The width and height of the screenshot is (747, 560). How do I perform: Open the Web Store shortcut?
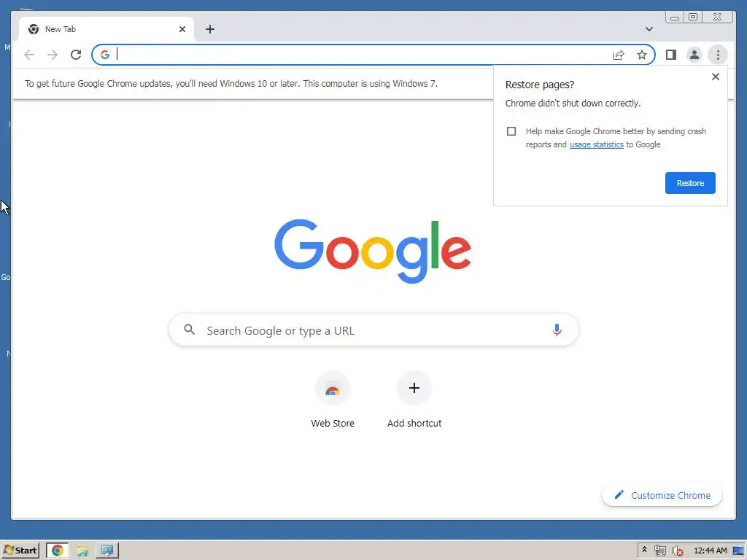[333, 400]
